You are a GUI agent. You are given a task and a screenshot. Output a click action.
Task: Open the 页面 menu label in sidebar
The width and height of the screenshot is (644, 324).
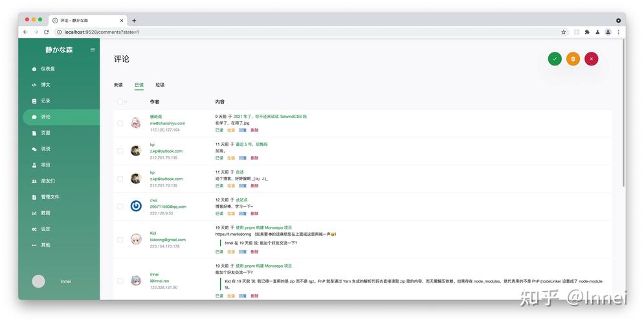point(45,133)
